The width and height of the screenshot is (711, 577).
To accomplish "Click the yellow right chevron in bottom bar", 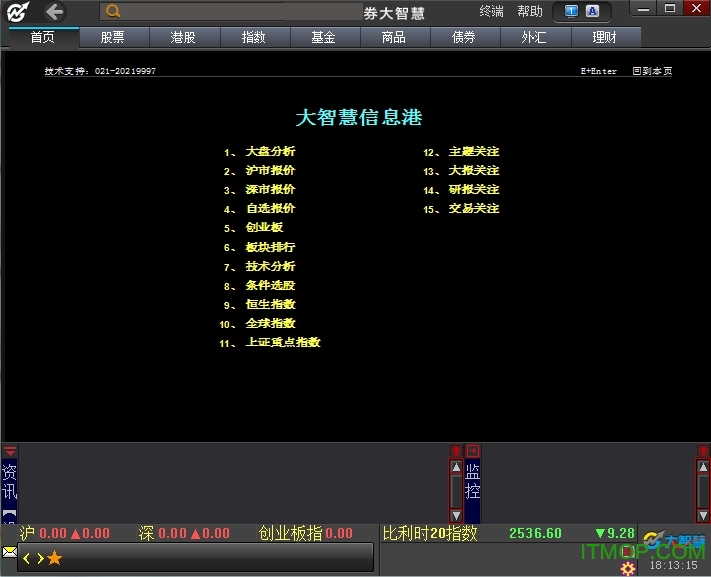I will click(x=40, y=558).
